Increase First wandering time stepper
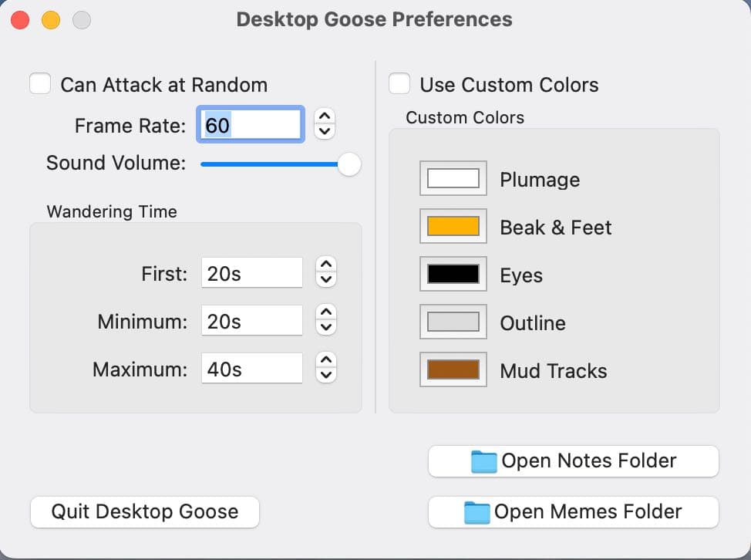Screen dimensions: 751x560 click(326, 265)
